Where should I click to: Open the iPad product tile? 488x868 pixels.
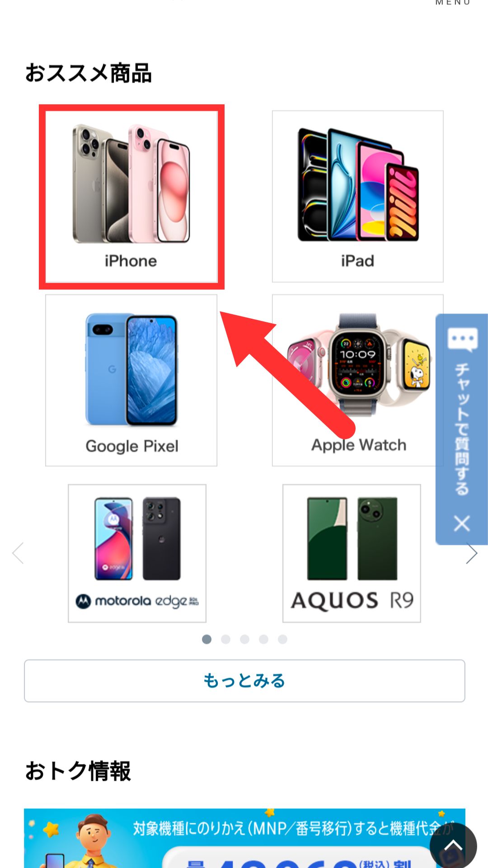click(357, 197)
